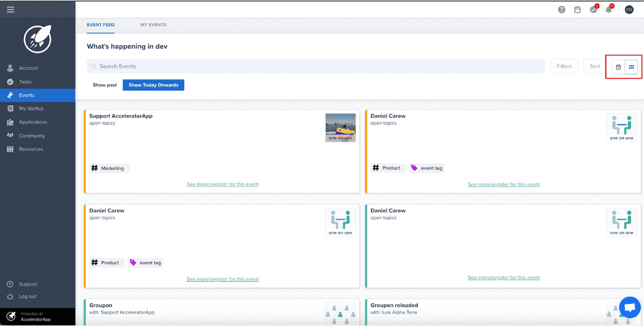Click the Tasks checkmark sidebar icon
Viewport: 644px width, 326px height.
11,82
